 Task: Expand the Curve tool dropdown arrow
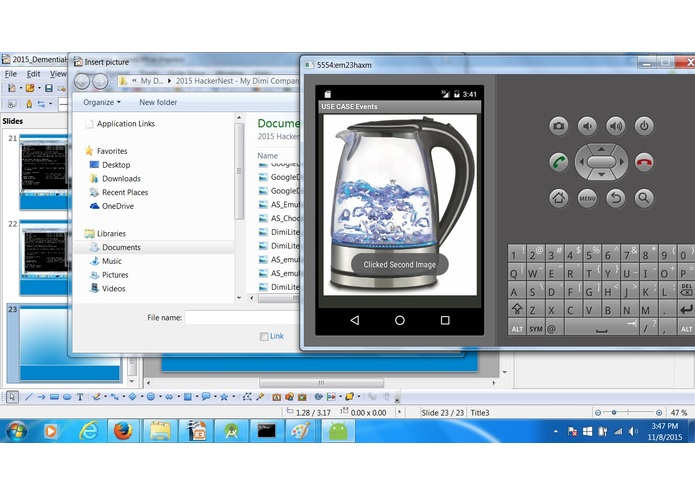(x=105, y=397)
